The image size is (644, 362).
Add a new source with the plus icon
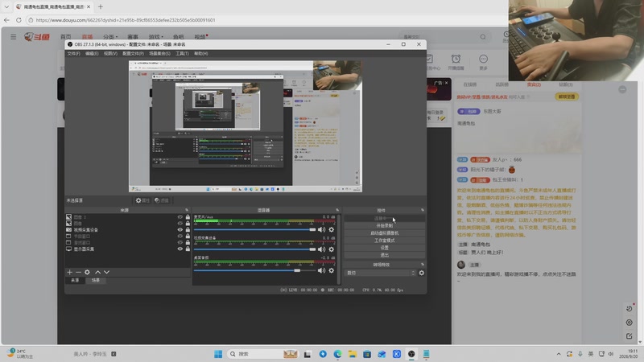[x=69, y=272]
